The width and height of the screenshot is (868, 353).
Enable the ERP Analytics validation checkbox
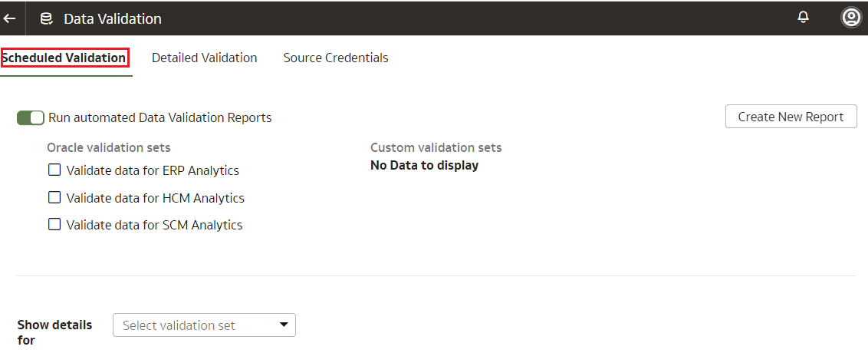54,170
